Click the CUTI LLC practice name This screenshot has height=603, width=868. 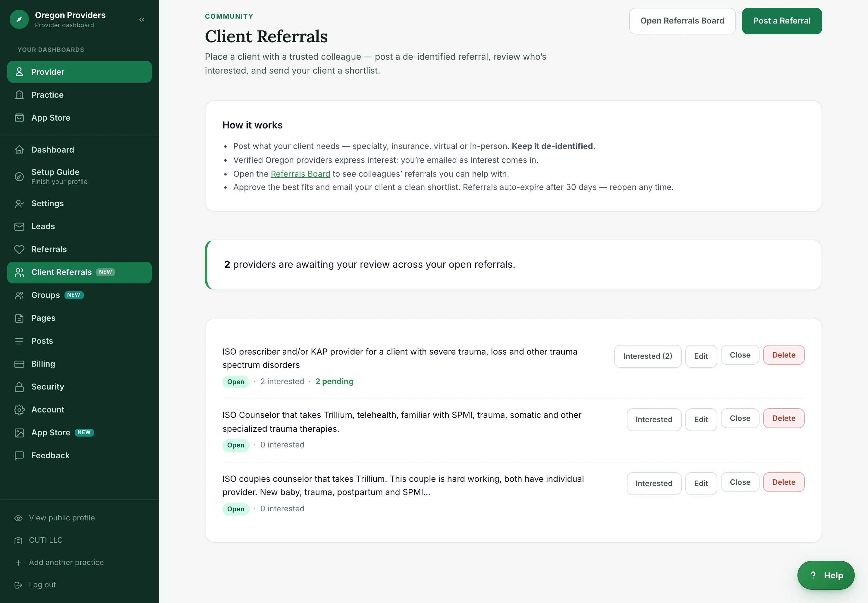coord(46,540)
